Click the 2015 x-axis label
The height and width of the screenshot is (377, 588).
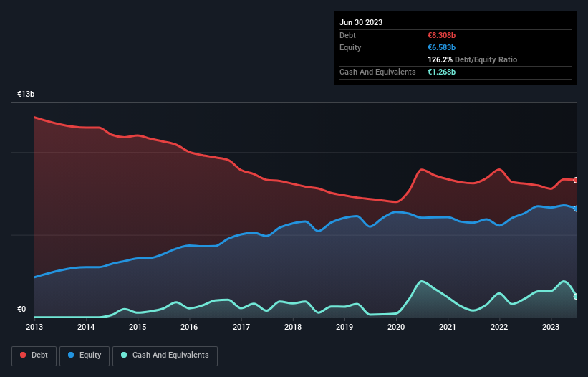click(x=138, y=327)
